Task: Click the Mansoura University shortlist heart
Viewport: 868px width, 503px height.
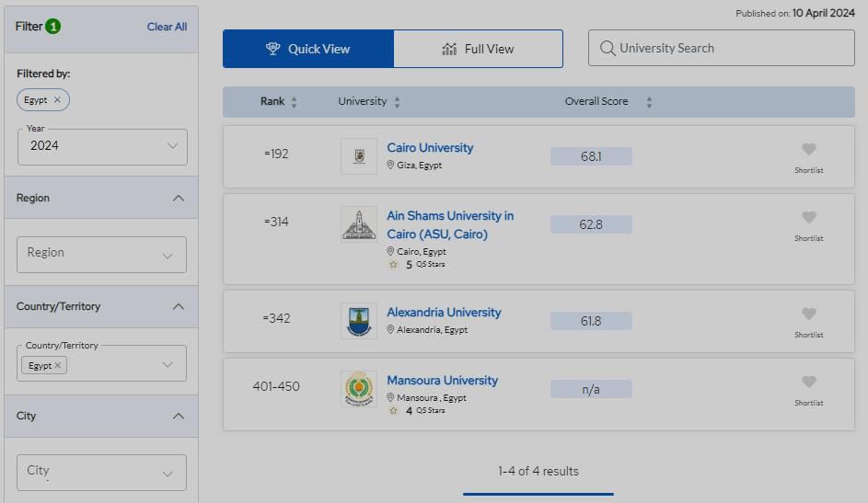Action: click(808, 383)
